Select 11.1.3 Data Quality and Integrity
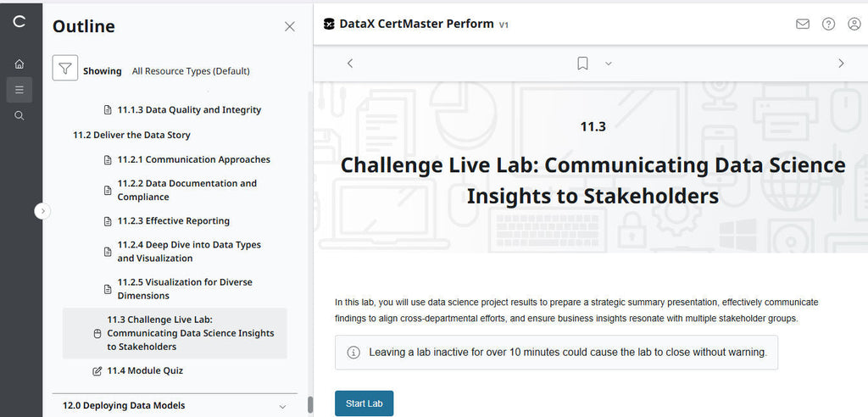 pos(188,110)
